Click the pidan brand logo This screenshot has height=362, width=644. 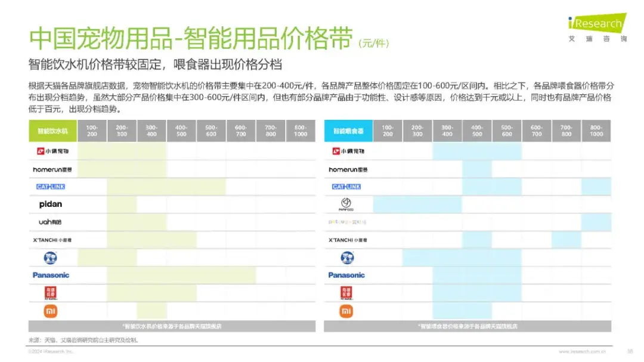(x=51, y=204)
